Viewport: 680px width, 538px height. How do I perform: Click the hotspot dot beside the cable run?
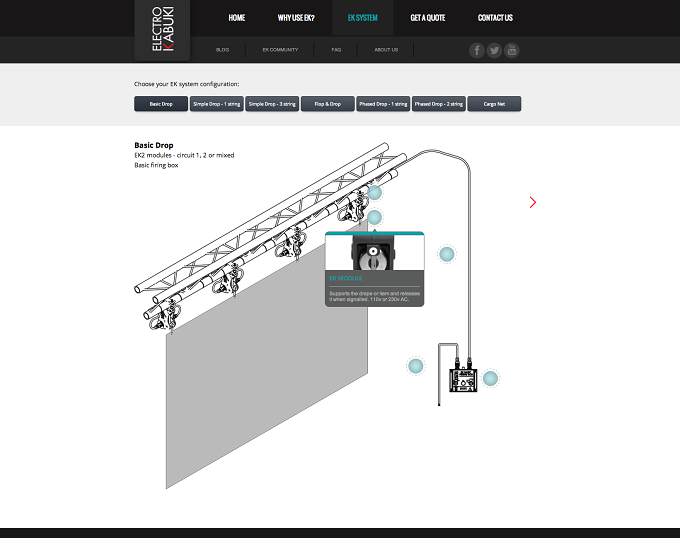pos(447,254)
